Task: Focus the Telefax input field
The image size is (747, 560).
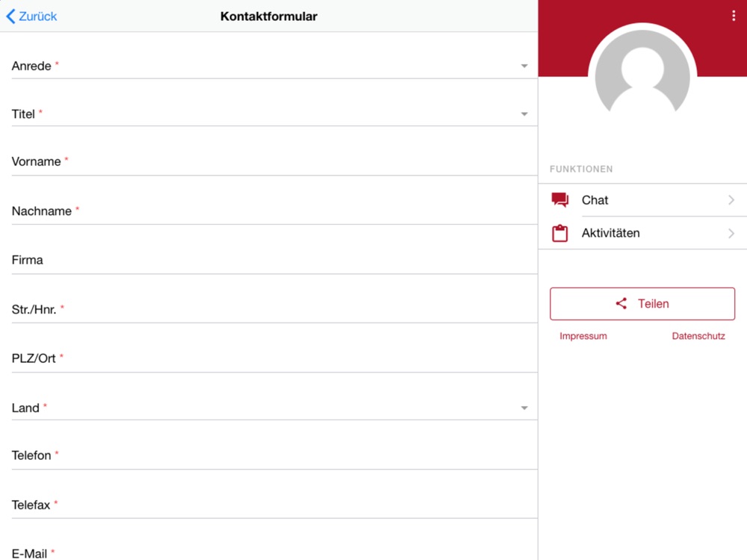Action: (274, 505)
